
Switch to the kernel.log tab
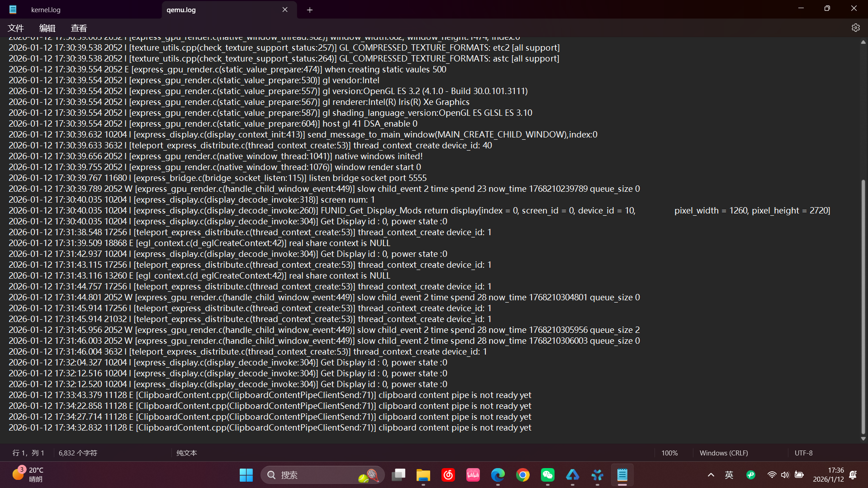click(x=46, y=9)
